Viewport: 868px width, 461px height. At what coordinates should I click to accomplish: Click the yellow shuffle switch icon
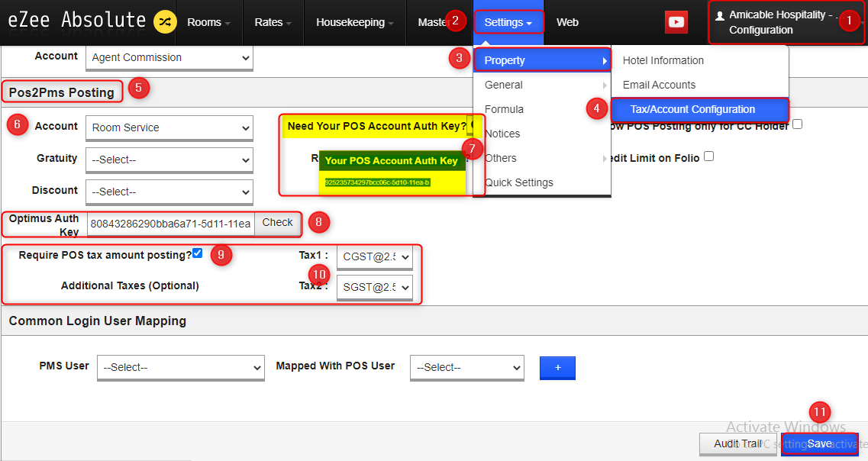[165, 22]
